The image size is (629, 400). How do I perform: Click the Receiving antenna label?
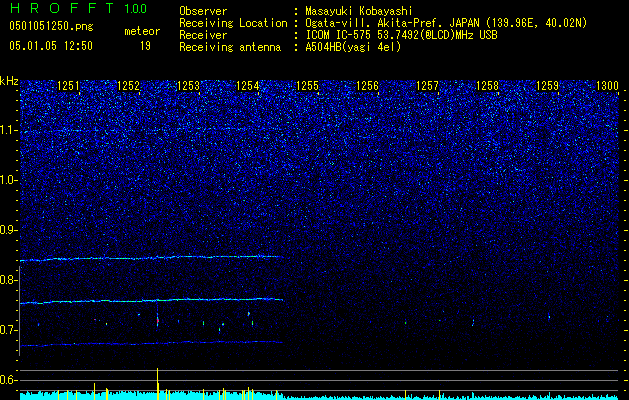[230, 48]
